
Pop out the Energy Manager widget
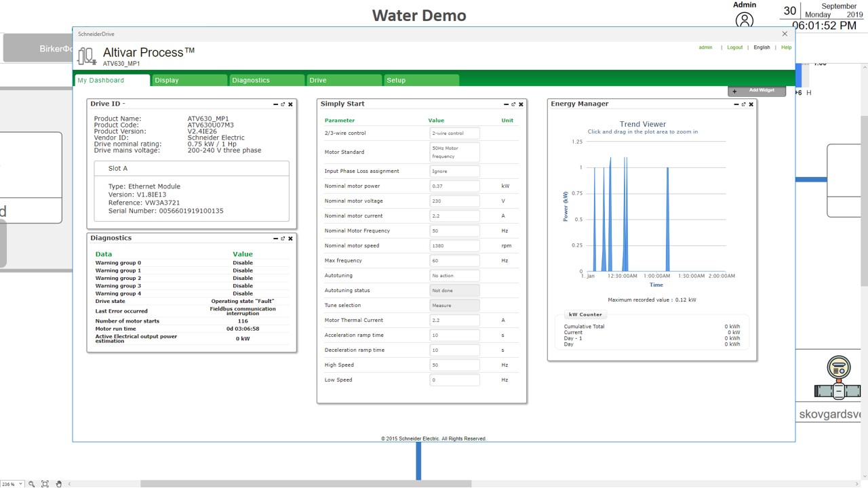pos(743,104)
